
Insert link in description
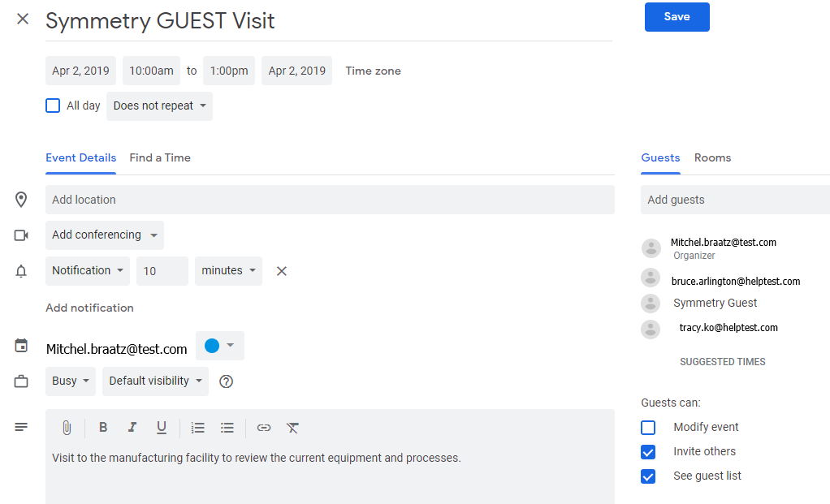pyautogui.click(x=264, y=428)
